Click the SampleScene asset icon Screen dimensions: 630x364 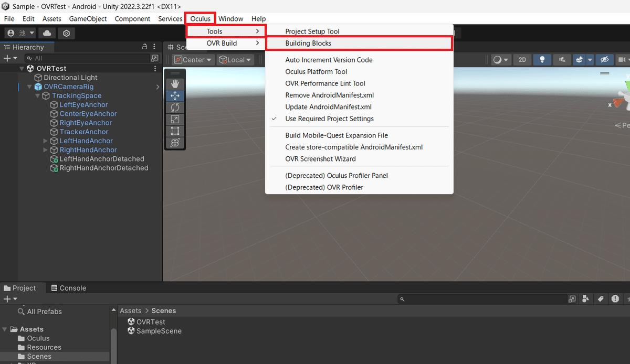(x=131, y=331)
